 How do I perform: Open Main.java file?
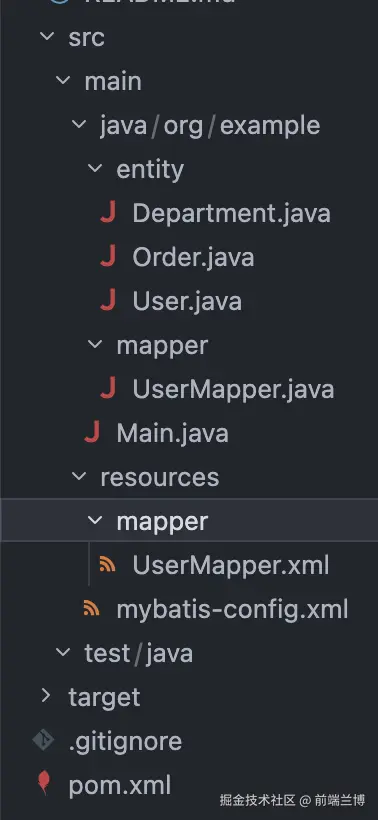pos(172,433)
